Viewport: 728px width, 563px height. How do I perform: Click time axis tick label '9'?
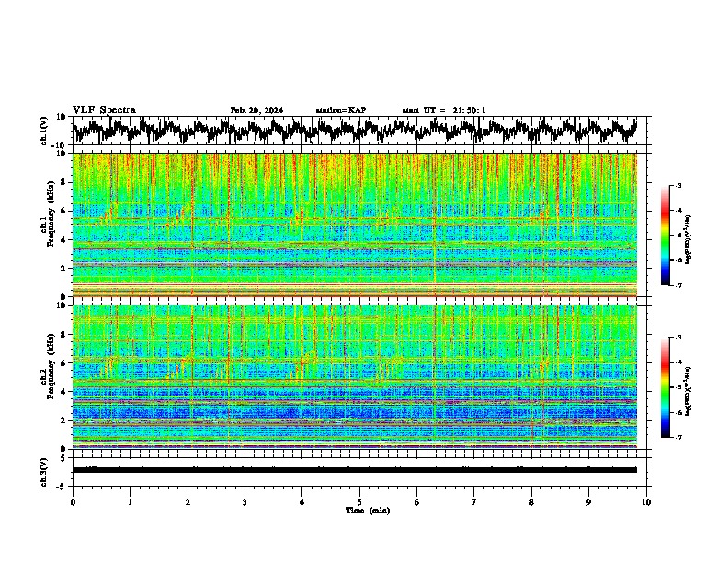588,502
